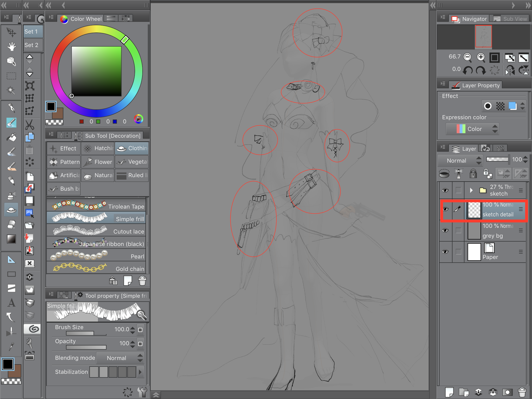Click the zoom in magnifier in Navigator

pyautogui.click(x=481, y=57)
